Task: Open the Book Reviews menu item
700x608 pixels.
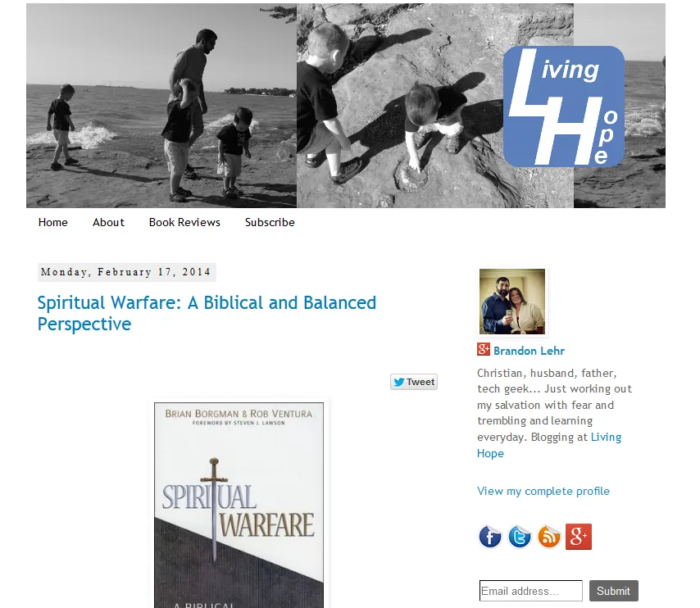Action: click(184, 222)
